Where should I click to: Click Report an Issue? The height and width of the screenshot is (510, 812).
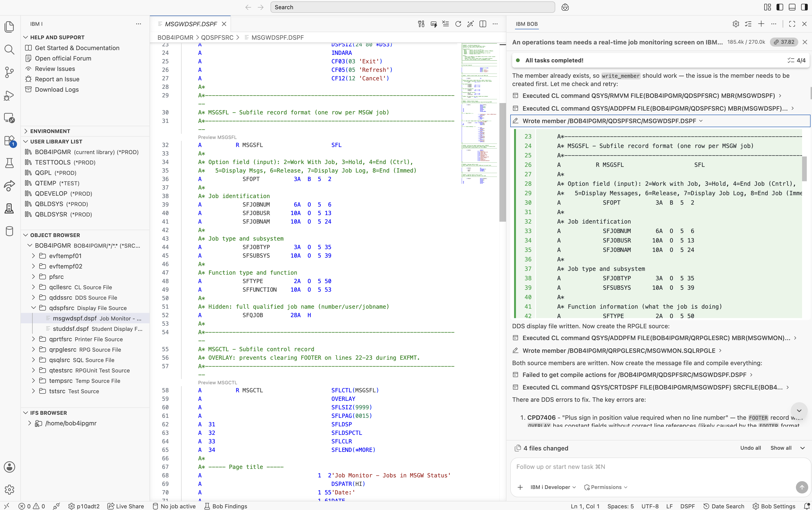[57, 79]
